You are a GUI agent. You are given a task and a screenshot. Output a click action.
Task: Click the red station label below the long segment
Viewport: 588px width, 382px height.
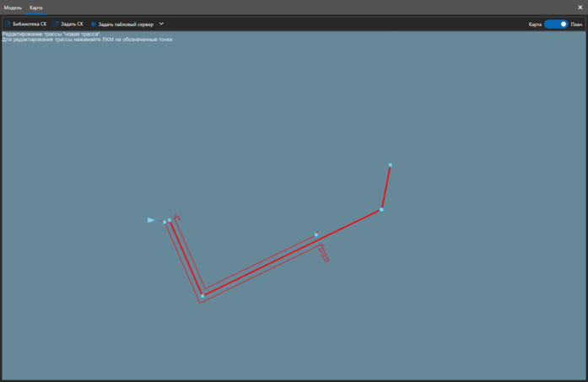click(324, 254)
